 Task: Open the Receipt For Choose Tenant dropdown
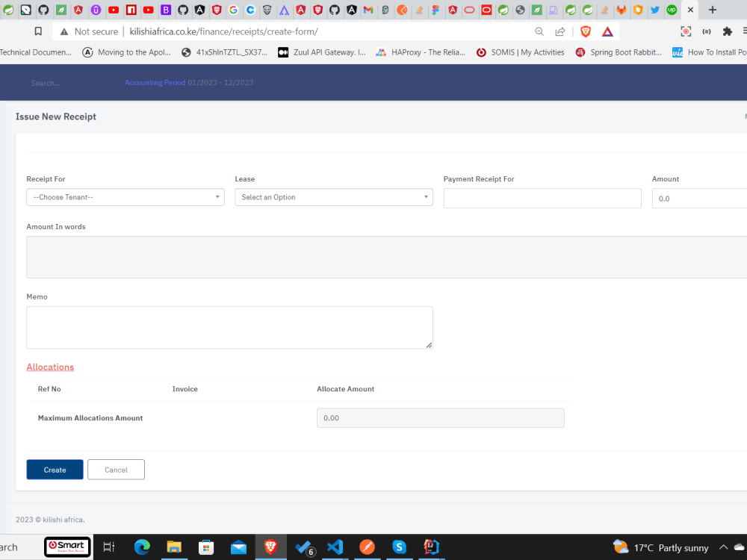point(125,197)
